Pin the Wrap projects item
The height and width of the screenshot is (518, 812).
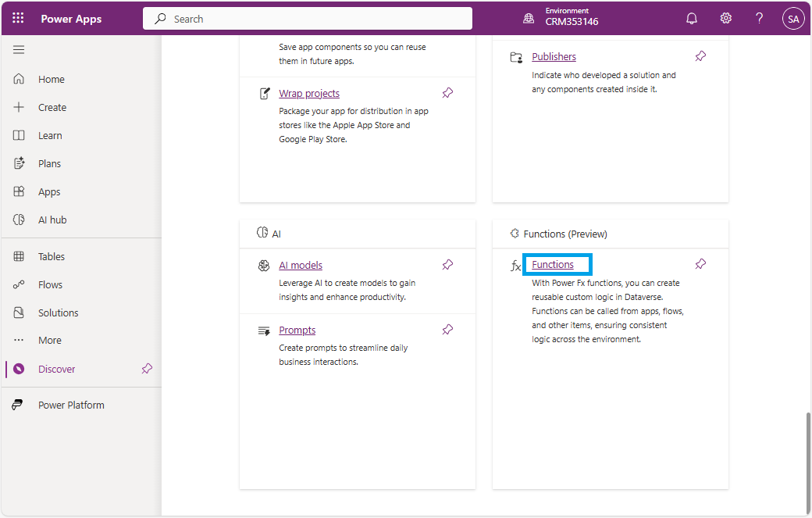tap(447, 93)
